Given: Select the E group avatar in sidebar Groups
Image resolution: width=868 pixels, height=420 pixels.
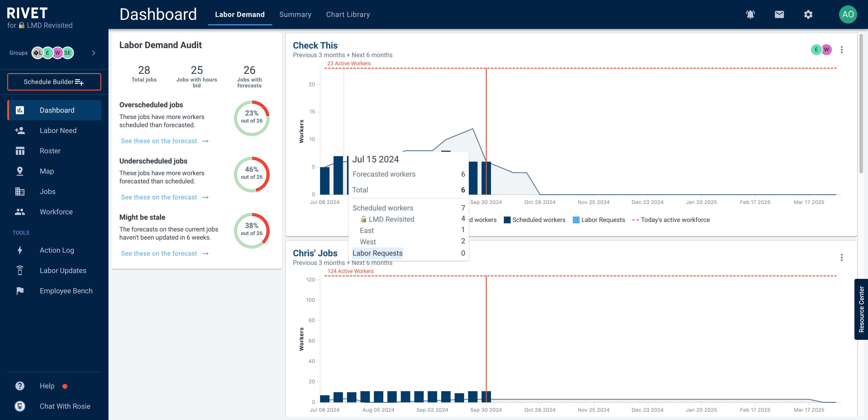Looking at the screenshot, I should point(47,53).
